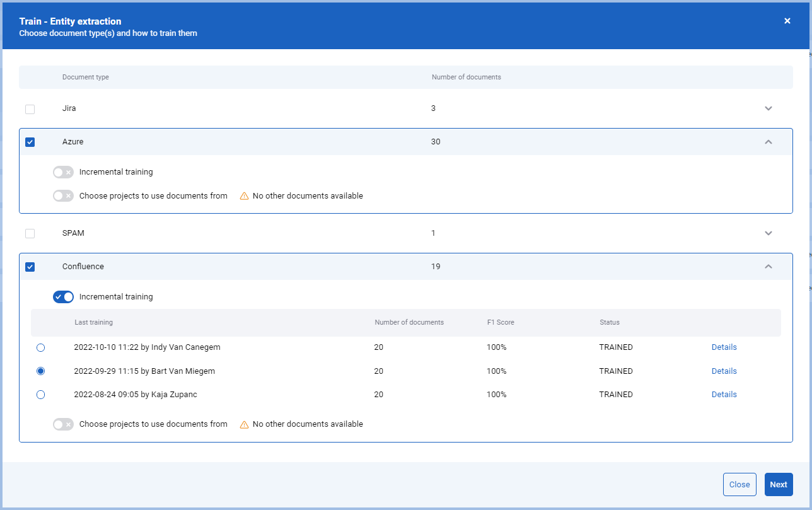Click TRAINED status of Kaja Zupanc training
Image resolution: width=812 pixels, height=510 pixels.
point(616,395)
